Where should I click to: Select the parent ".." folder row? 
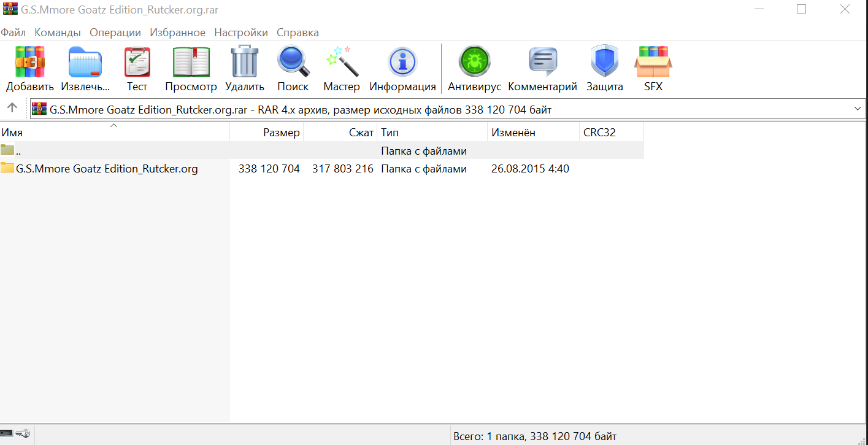(18, 151)
